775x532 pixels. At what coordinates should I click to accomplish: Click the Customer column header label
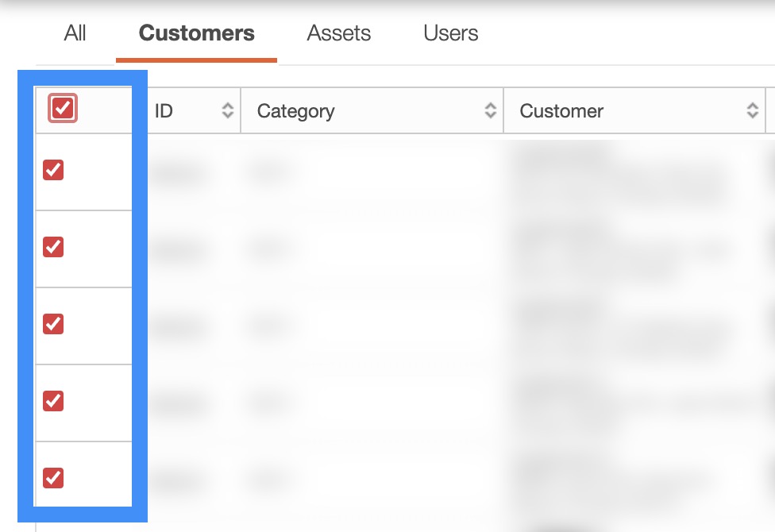(x=561, y=111)
